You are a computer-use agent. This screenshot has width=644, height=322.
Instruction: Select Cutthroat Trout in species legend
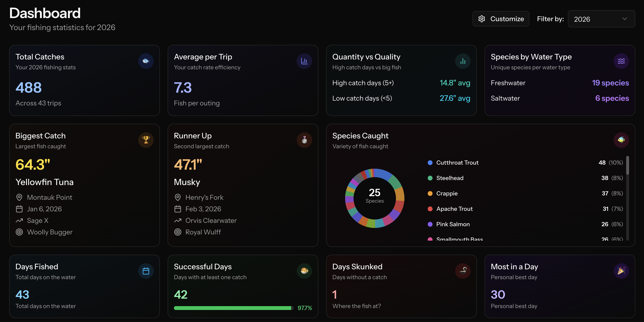coord(457,163)
